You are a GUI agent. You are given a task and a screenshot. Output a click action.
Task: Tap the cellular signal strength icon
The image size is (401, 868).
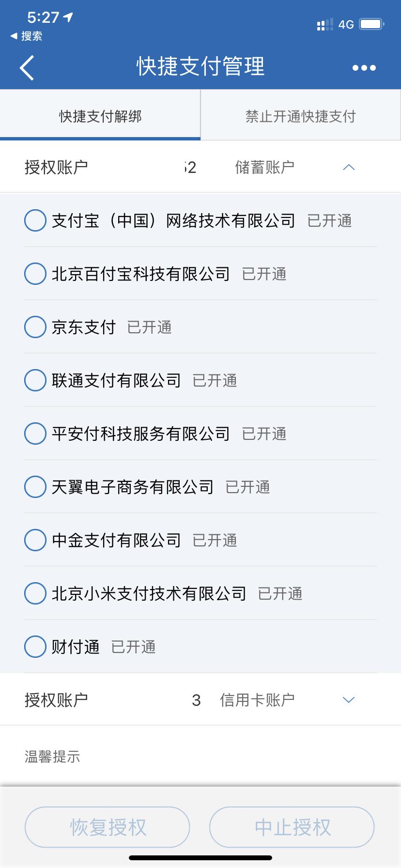click(x=324, y=24)
